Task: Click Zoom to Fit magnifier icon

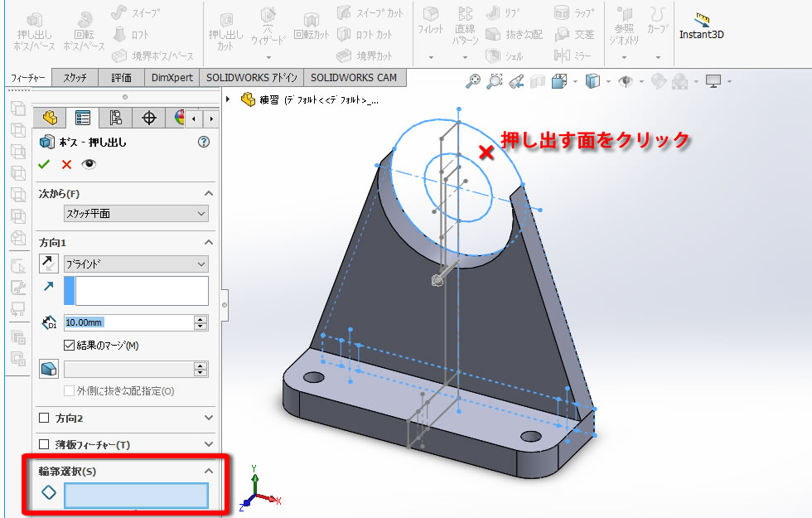Action: [473, 81]
